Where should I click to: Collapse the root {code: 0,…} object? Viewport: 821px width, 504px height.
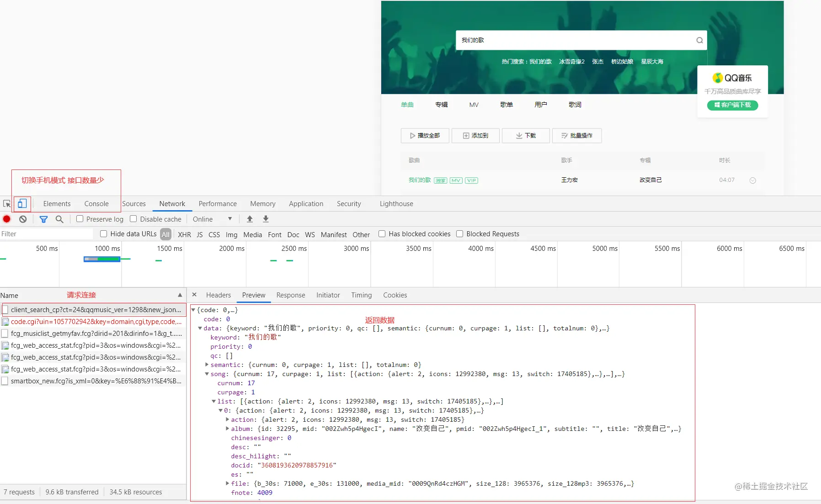[x=193, y=310]
